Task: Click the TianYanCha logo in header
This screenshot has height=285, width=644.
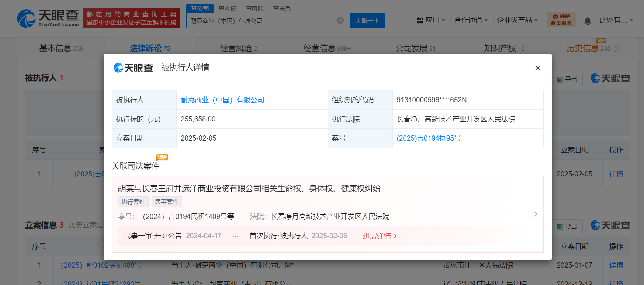Action: 48,18
